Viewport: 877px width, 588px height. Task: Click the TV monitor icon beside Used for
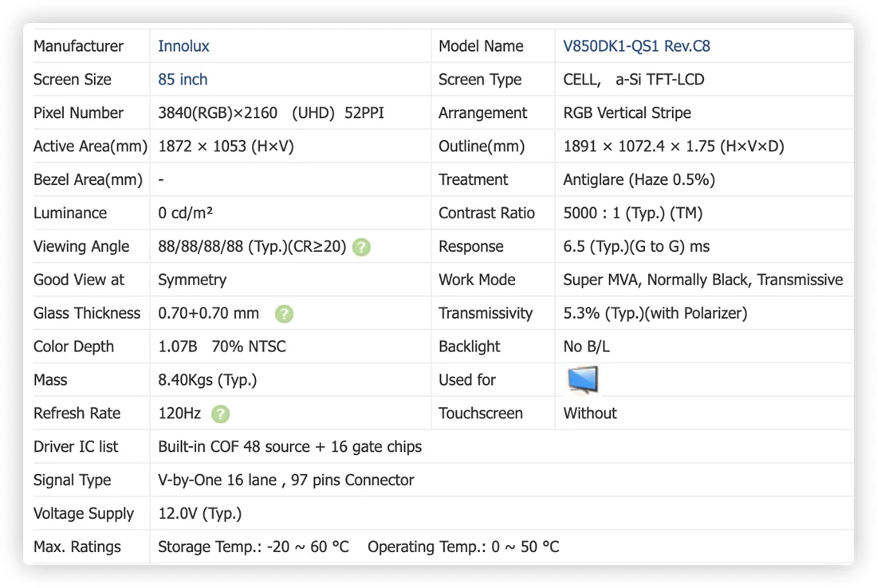583,379
